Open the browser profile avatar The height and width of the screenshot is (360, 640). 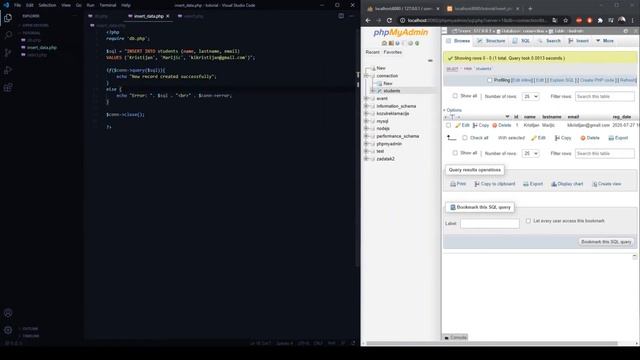[x=622, y=20]
